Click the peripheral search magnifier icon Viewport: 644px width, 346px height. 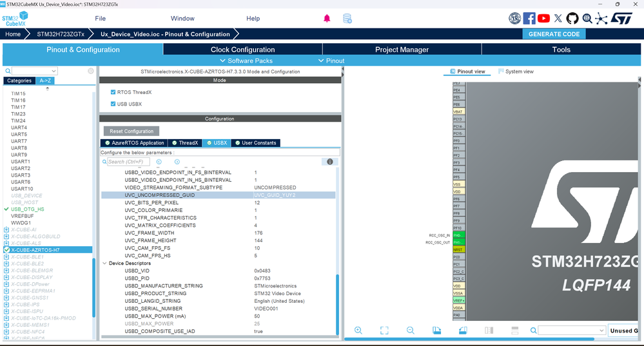pos(8,71)
